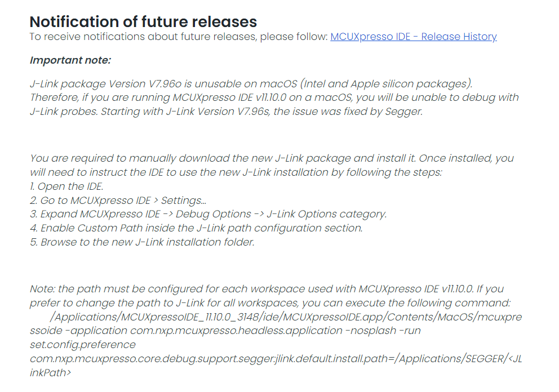This screenshot has width=559, height=392.
Task: Click step "1. Open the IDE."
Action: [66, 186]
